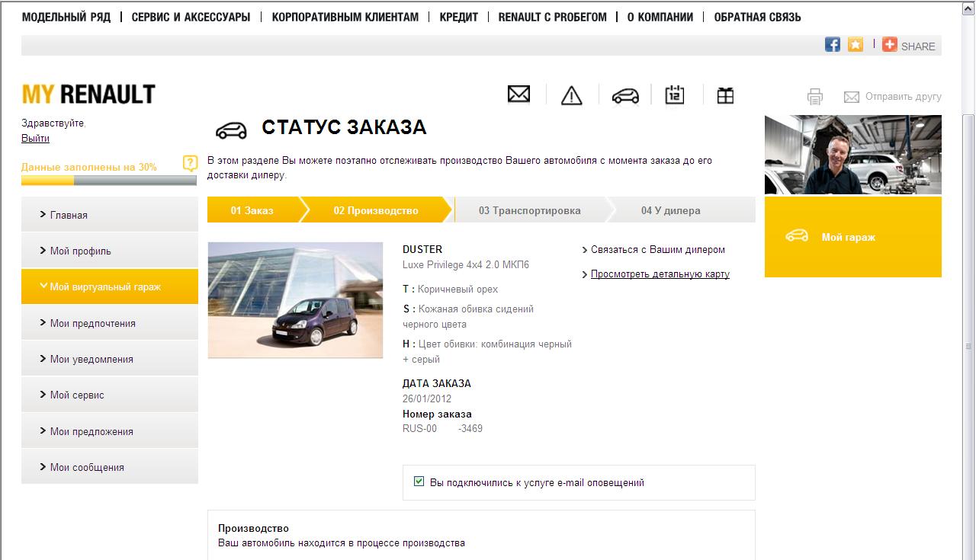Click the Производство status heading at bottom

pyautogui.click(x=253, y=528)
